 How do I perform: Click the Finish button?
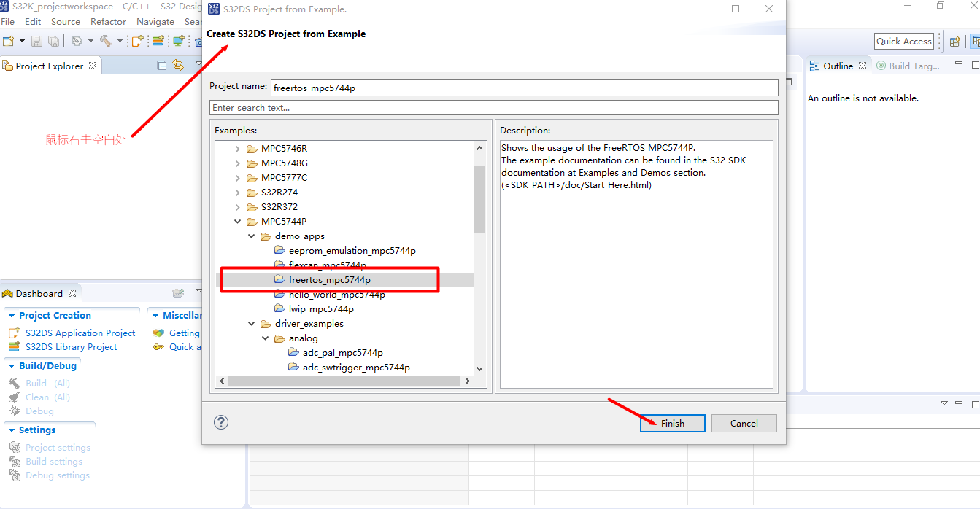(x=673, y=423)
